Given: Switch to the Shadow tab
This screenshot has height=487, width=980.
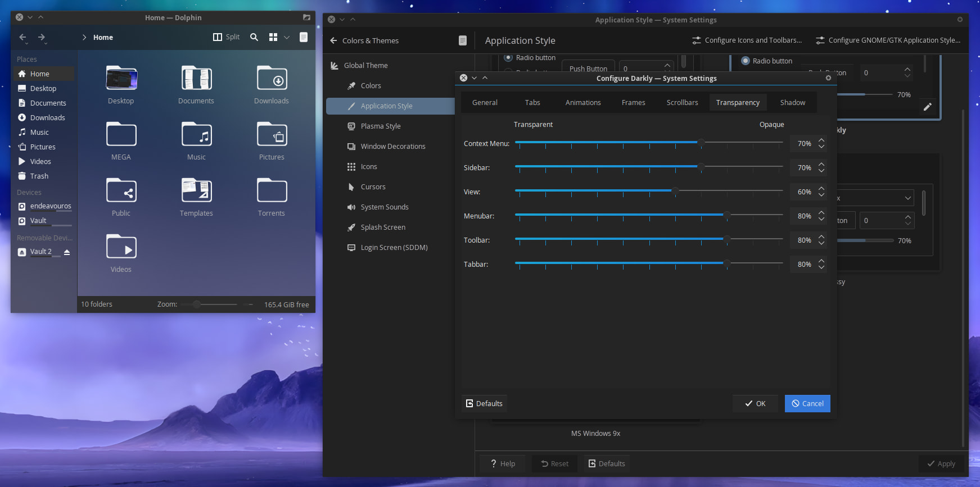Looking at the screenshot, I should click(x=792, y=102).
